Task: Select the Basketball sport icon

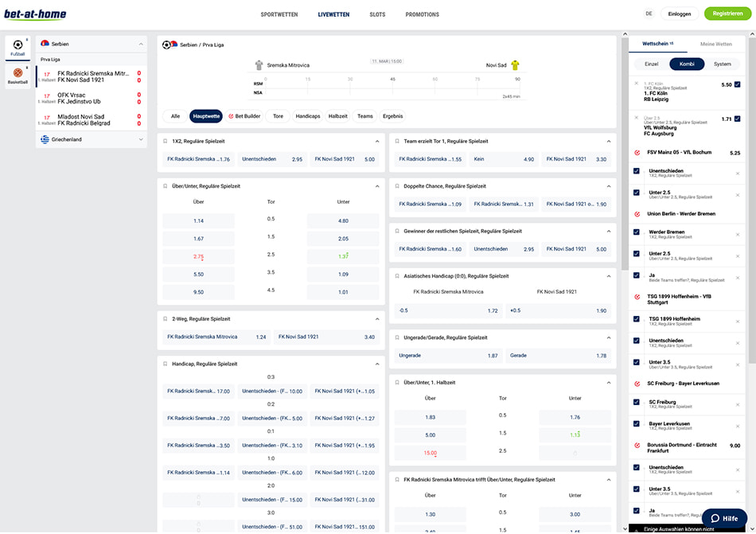Action: coord(18,76)
